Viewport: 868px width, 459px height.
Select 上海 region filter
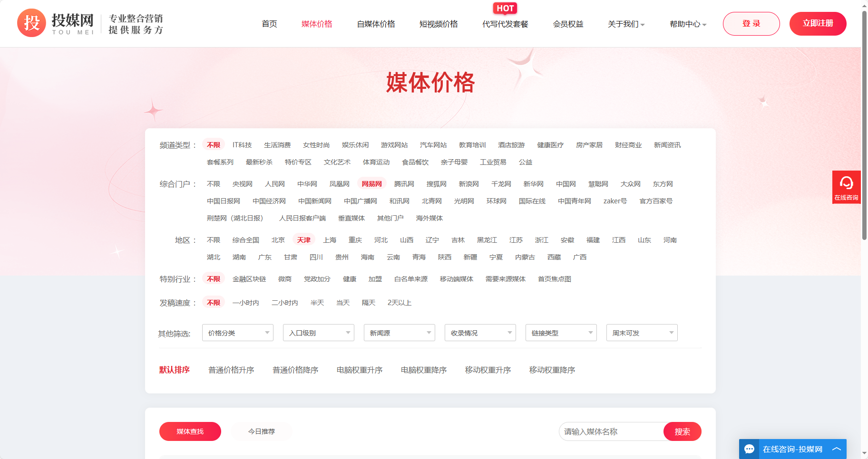coord(329,240)
